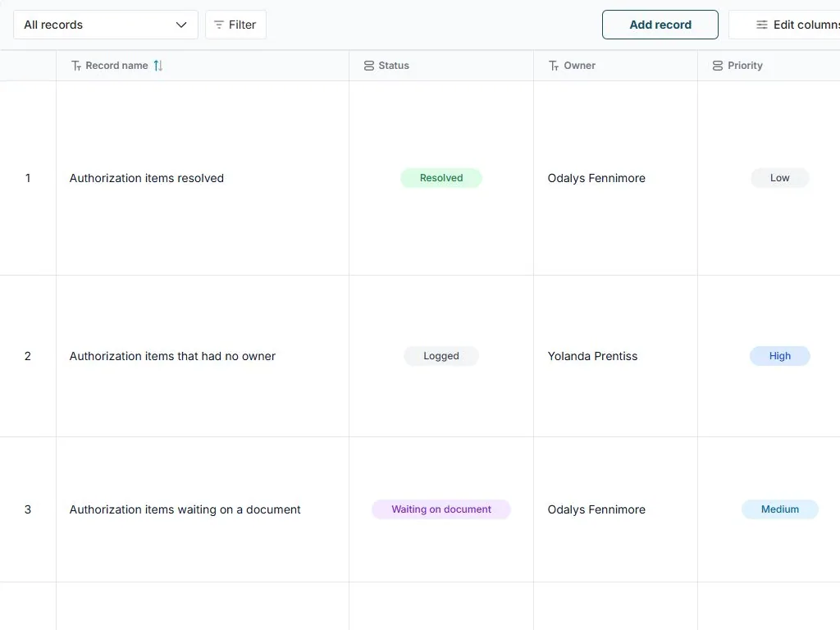Image resolution: width=840 pixels, height=630 pixels.
Task: Click the Logged status badge
Action: click(x=441, y=356)
